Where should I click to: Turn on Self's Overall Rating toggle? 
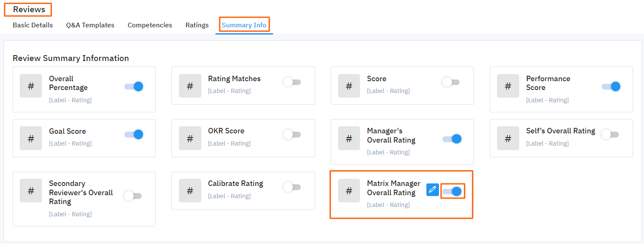pos(610,135)
